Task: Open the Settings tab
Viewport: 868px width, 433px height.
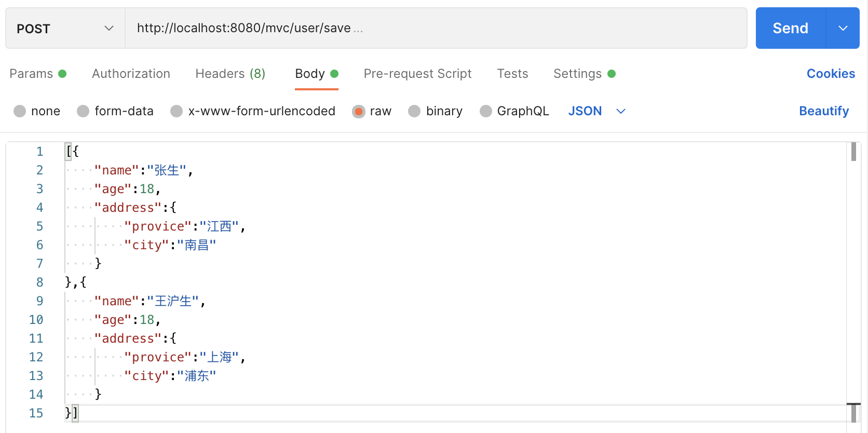Action: tap(577, 74)
